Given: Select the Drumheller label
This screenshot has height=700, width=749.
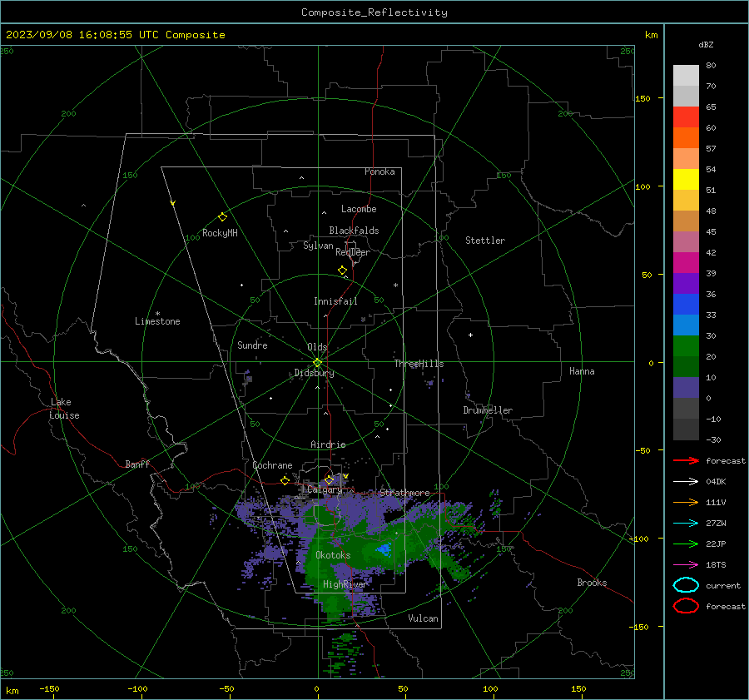Looking at the screenshot, I should pos(488,410).
